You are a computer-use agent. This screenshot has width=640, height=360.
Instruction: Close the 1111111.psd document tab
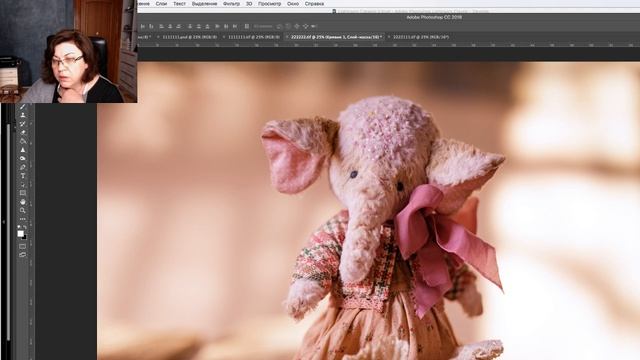[158, 37]
